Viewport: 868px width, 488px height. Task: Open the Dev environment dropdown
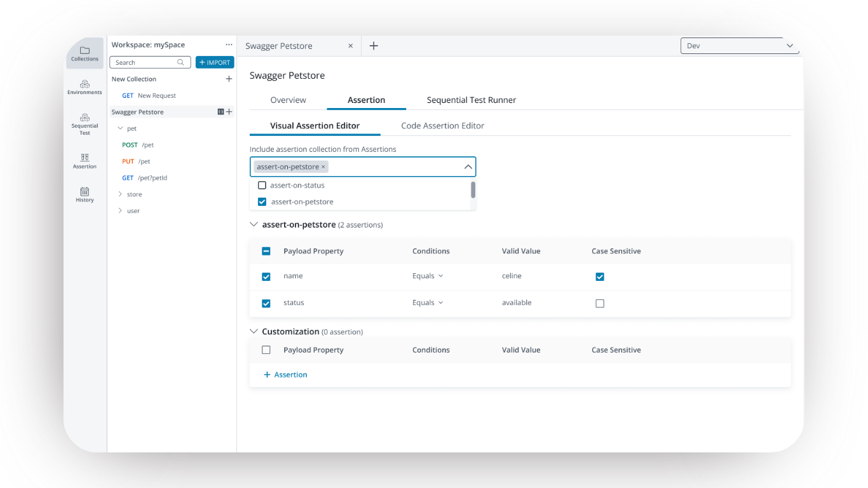740,46
